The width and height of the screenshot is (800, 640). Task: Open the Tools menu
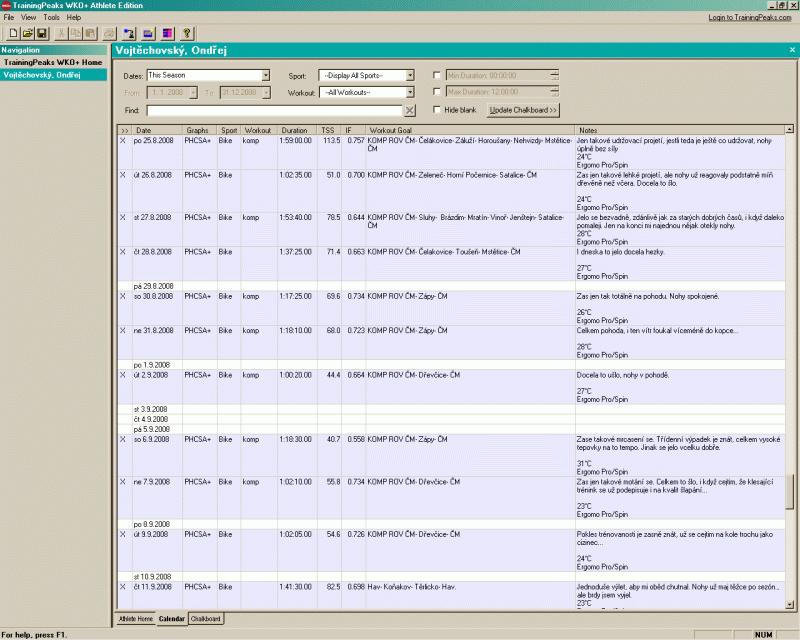tap(51, 17)
